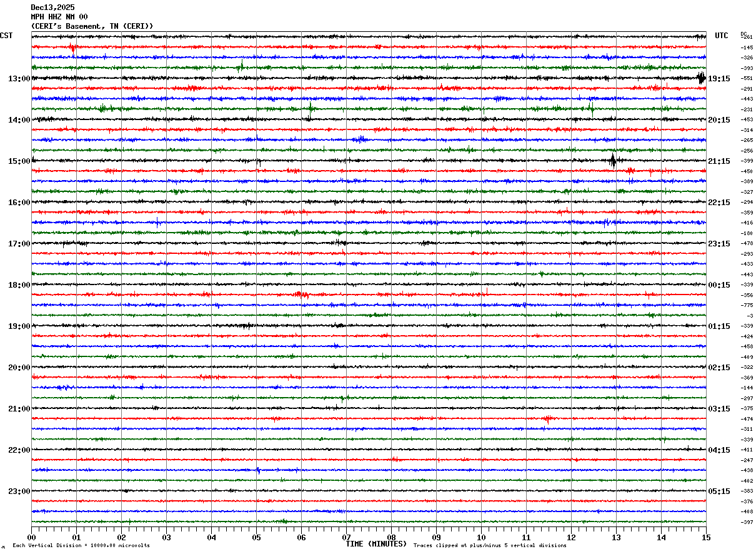Screen dimensions: 756x554
Task: Click the DC offset value '-375'
Action: click(747, 409)
